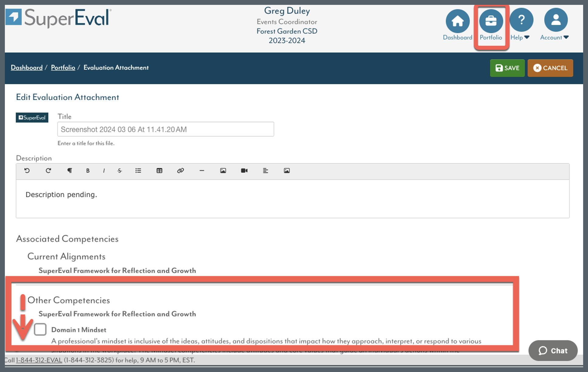
Task: Insert a table in description
Action: pyautogui.click(x=159, y=170)
